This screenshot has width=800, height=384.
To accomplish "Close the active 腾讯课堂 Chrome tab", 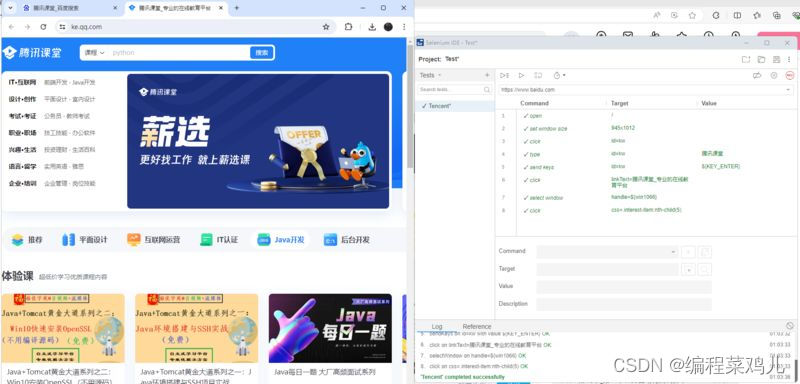I will pyautogui.click(x=221, y=8).
